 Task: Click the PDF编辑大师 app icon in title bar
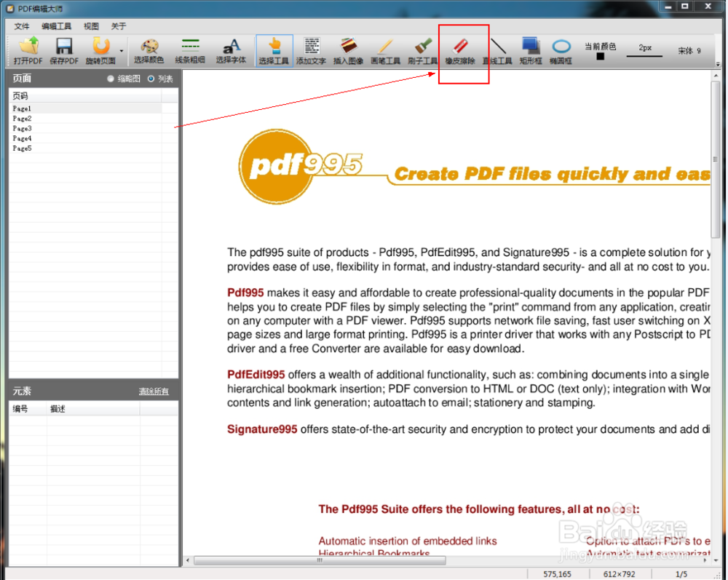10,9
